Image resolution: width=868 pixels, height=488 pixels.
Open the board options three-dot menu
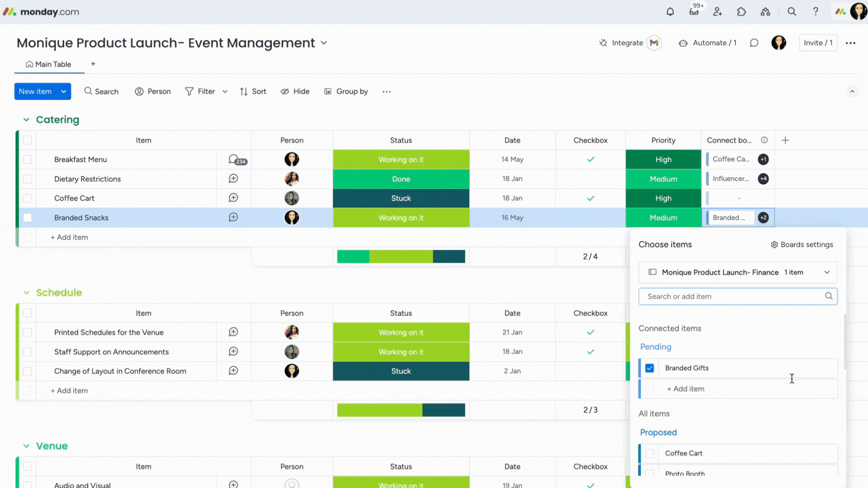pyautogui.click(x=850, y=43)
